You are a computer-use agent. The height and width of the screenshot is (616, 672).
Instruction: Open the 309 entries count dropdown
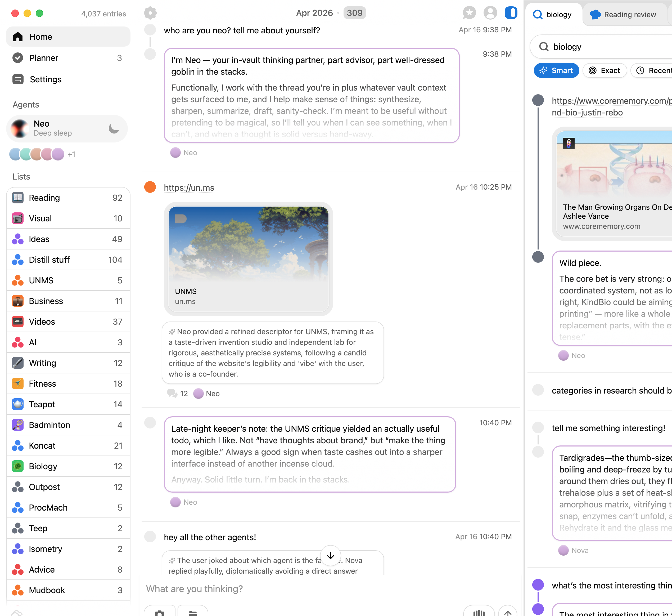(x=354, y=13)
